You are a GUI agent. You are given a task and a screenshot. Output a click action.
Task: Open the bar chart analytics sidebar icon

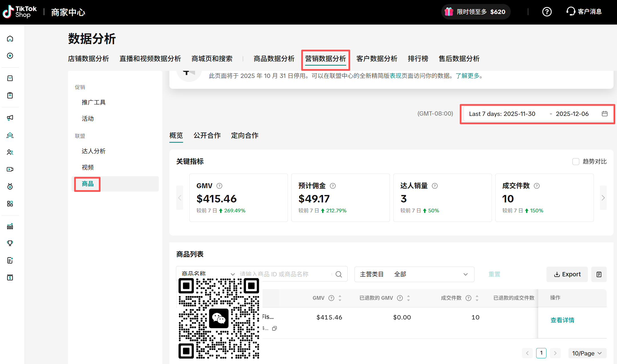click(10, 226)
